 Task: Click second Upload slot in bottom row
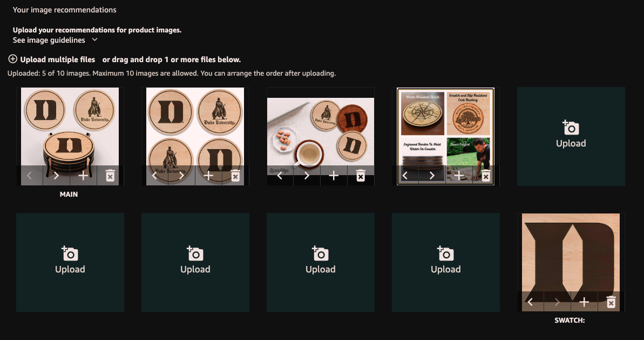(x=195, y=262)
